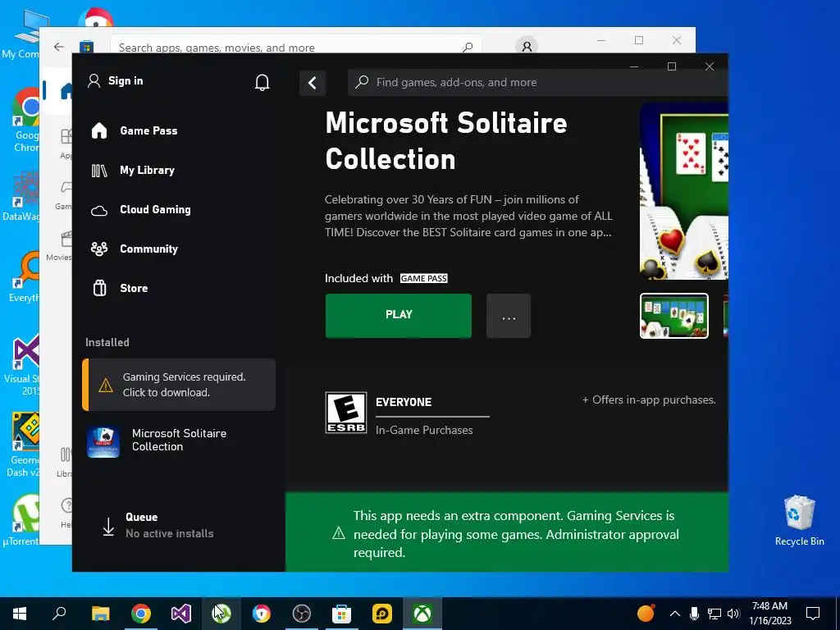The image size is (840, 630).
Task: Select the Geometry Dash desktop shortcut
Action: click(x=21, y=445)
